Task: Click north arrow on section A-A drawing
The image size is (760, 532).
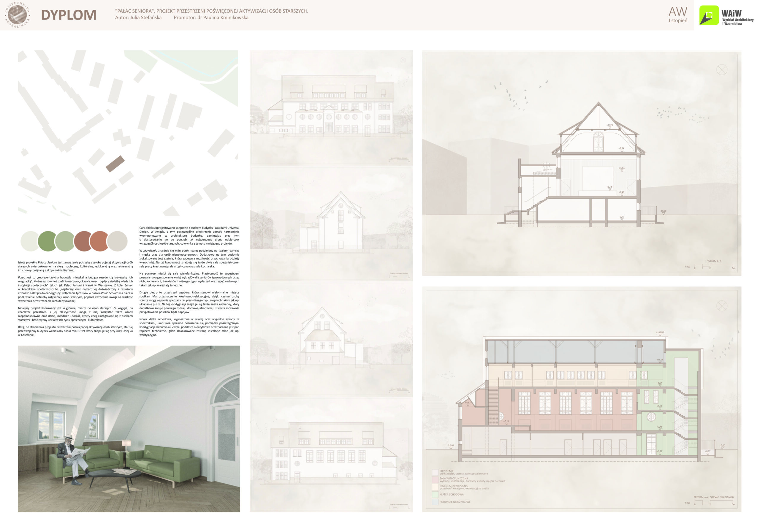Action: 721,305
